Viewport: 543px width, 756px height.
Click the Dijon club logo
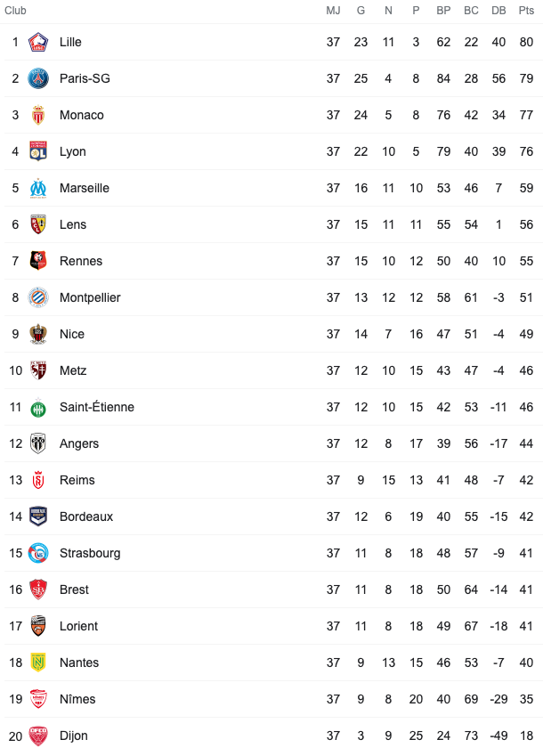pos(38,736)
